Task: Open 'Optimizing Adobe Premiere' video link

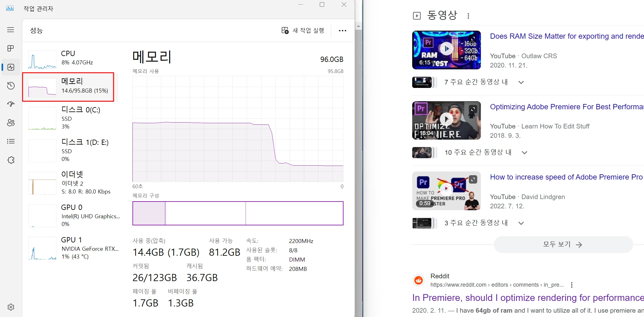Action: coord(567,107)
